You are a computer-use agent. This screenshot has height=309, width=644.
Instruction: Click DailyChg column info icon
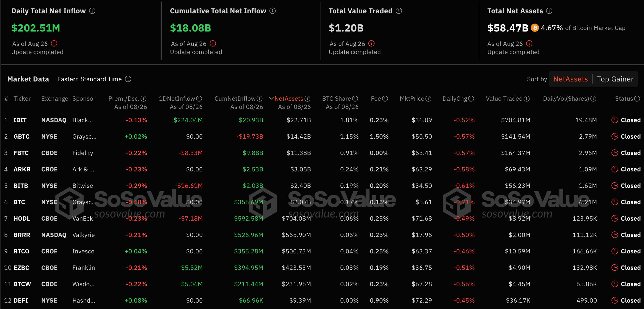471,99
